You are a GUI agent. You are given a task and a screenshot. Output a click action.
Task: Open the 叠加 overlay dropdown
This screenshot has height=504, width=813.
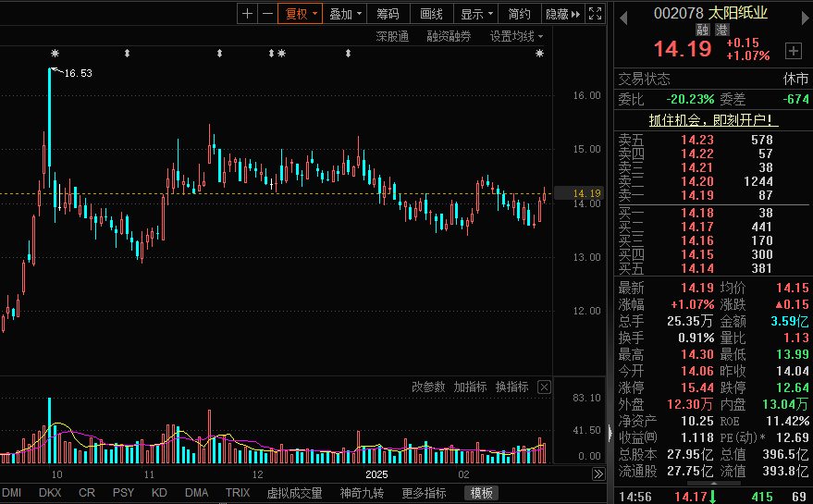[345, 14]
